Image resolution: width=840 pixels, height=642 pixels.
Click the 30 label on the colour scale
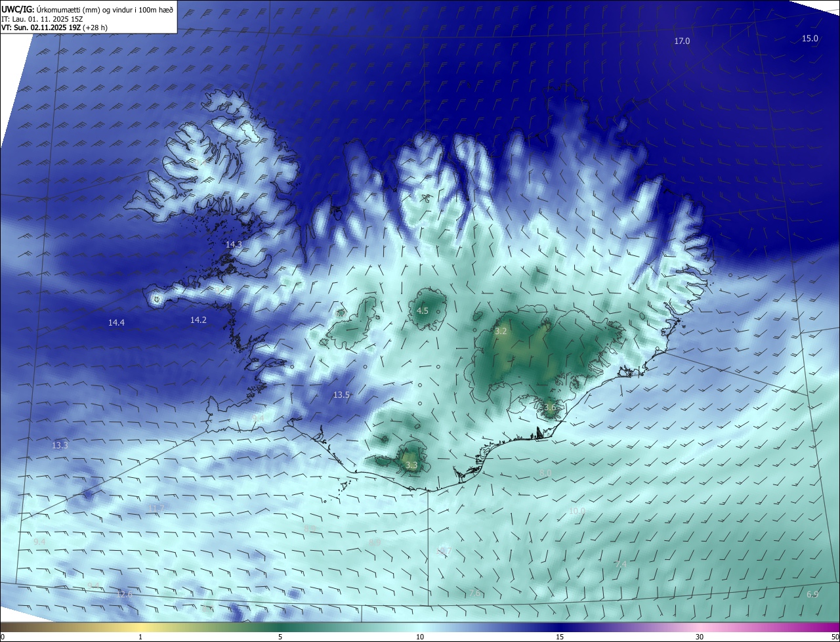tap(700, 637)
